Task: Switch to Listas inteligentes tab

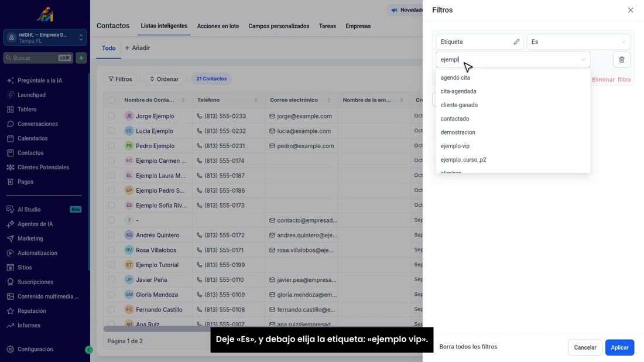Action: (164, 26)
